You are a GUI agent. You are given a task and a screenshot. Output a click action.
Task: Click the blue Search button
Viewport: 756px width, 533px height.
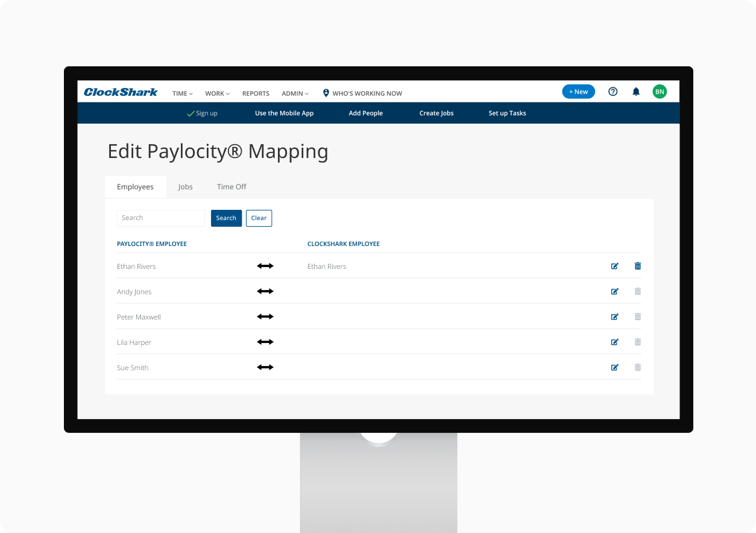pos(226,218)
